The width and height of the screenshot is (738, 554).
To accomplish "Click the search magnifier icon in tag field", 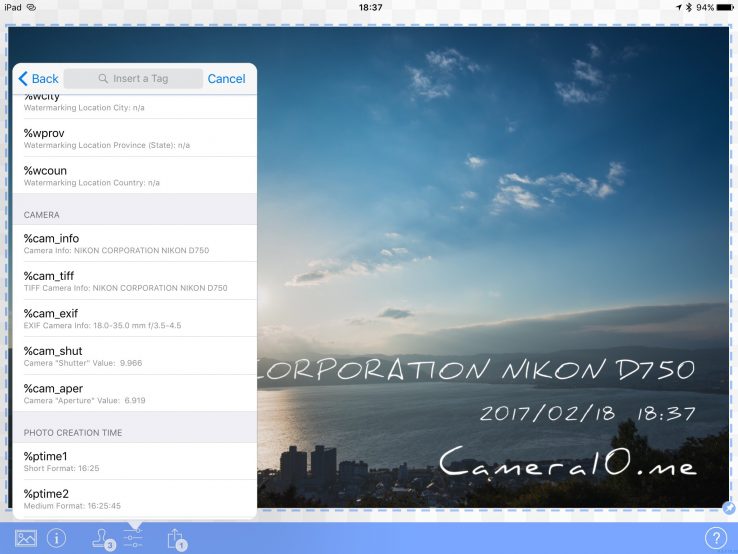I will [103, 79].
